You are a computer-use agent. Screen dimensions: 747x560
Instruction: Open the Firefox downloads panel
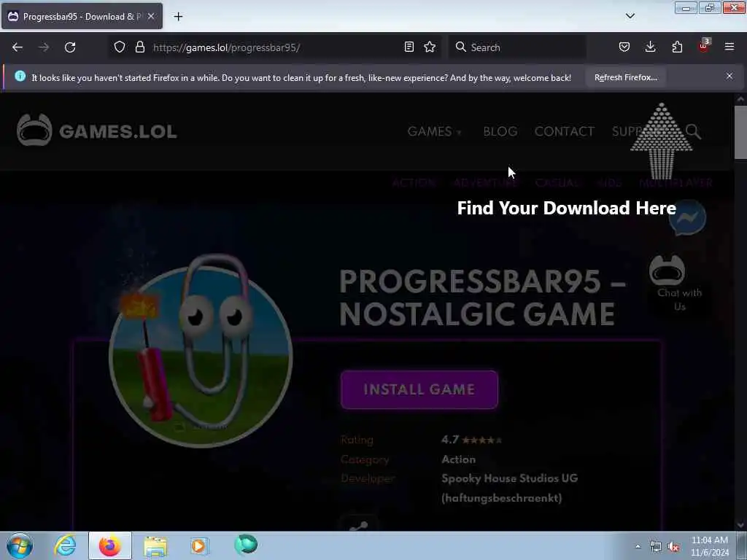tap(650, 47)
